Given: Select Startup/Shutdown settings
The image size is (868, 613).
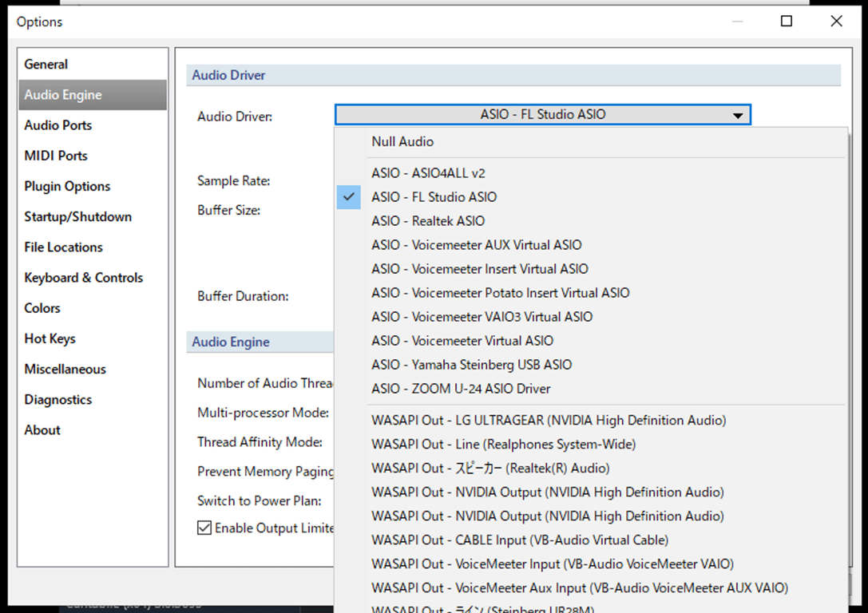Looking at the screenshot, I should tap(93, 216).
